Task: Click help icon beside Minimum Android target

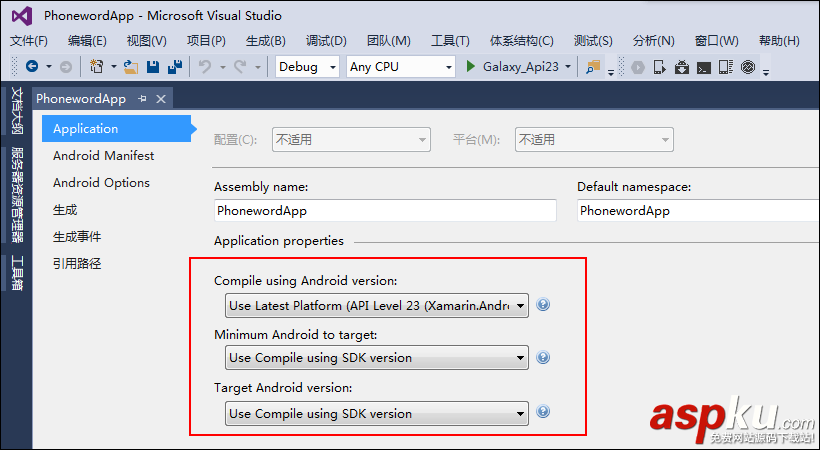Action: coord(543,357)
